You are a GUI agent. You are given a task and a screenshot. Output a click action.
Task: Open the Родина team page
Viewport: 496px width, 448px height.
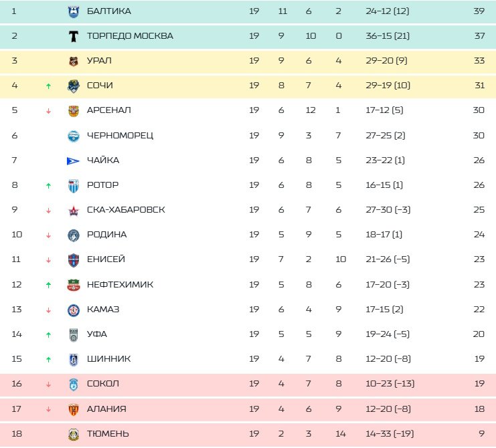106,235
